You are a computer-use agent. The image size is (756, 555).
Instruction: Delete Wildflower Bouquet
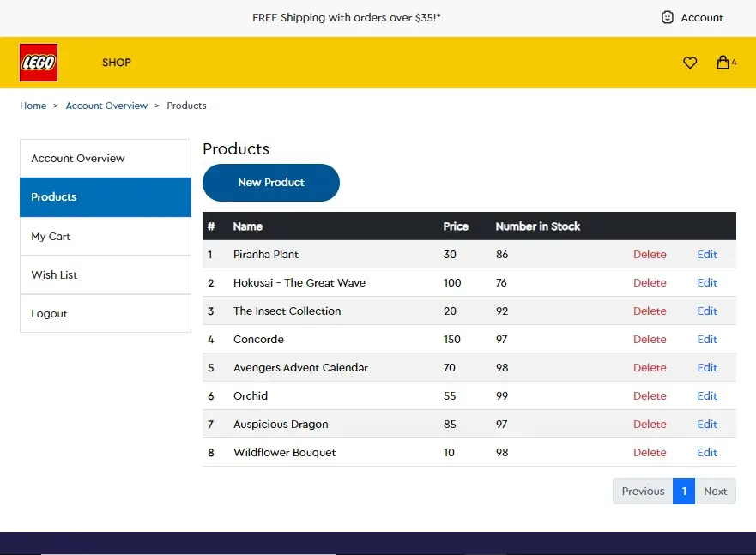pos(650,453)
